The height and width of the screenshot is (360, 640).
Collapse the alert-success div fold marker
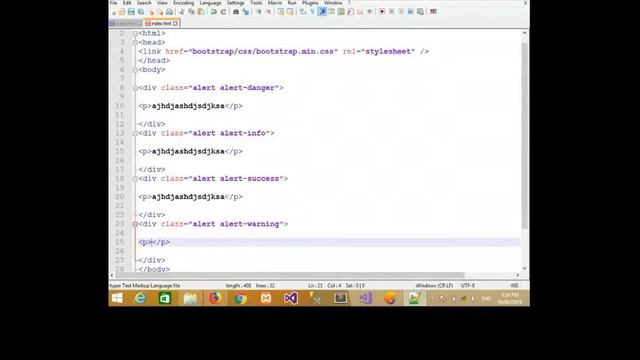point(135,179)
